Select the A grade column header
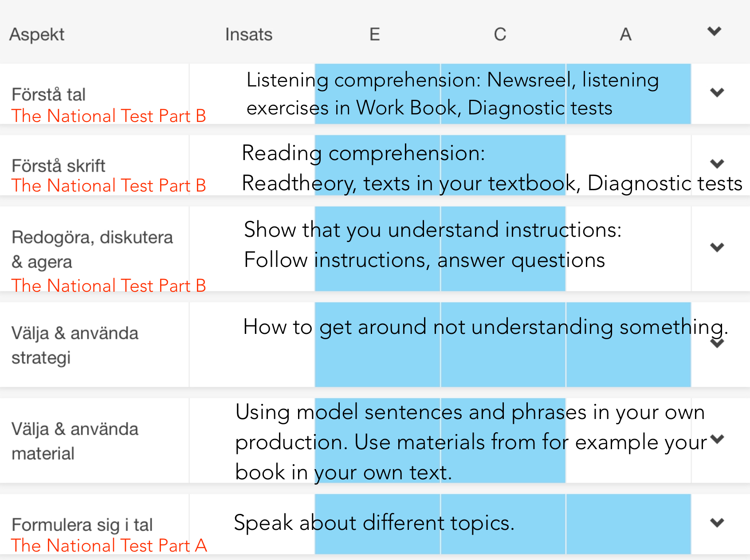 pos(625,34)
